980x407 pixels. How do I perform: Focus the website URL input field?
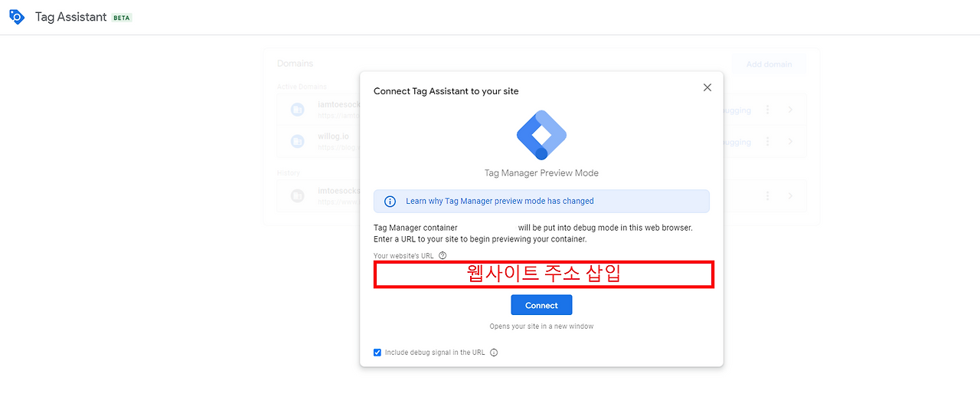pos(544,274)
